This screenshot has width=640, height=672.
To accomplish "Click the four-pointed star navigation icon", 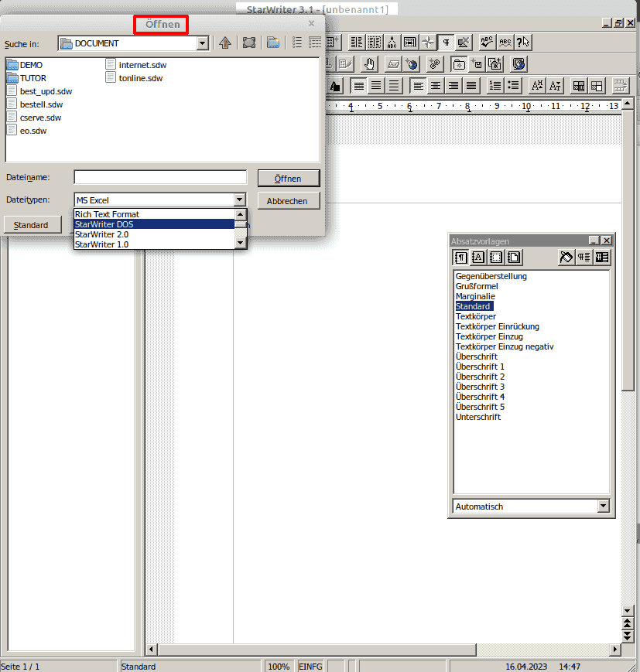I will coord(428,43).
